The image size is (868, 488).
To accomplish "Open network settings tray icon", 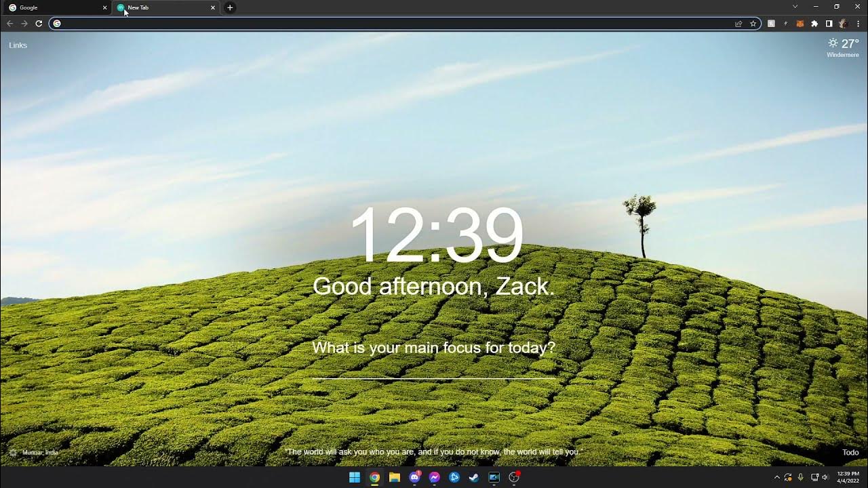I will click(814, 477).
